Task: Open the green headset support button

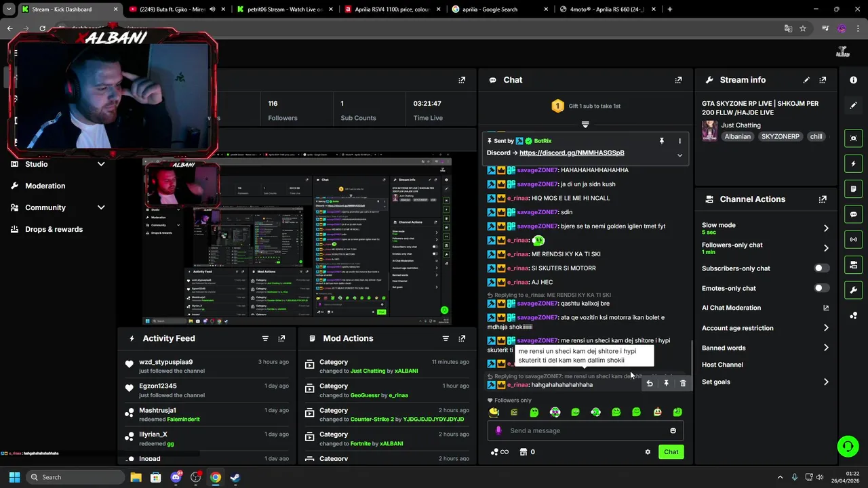Action: [848, 447]
